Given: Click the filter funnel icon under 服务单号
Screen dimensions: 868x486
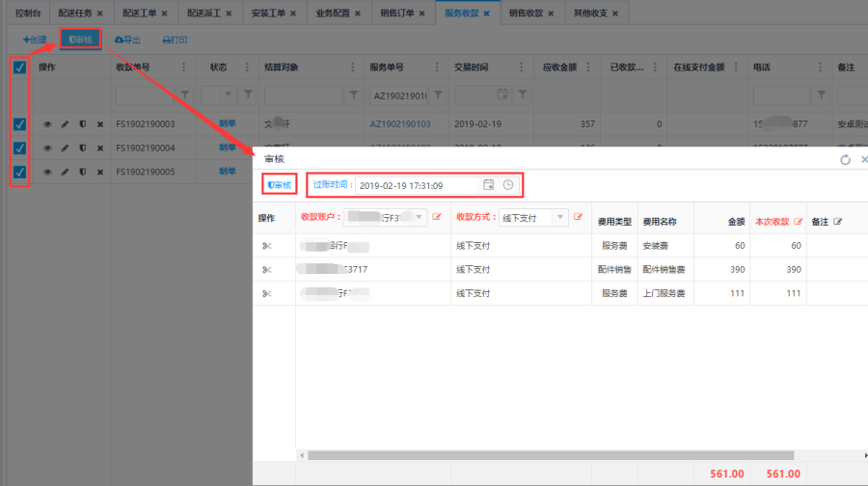Looking at the screenshot, I should [x=439, y=95].
